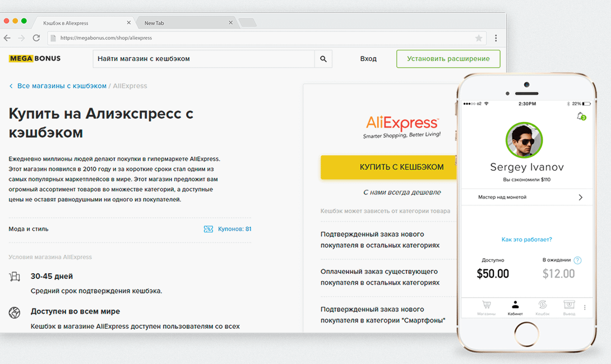Click the Доступен во всем мире heading

[75, 311]
